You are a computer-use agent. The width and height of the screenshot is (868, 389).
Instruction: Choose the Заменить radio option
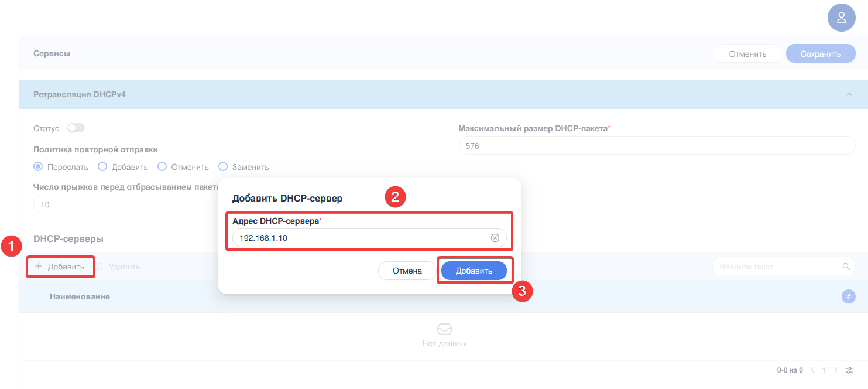pyautogui.click(x=223, y=167)
